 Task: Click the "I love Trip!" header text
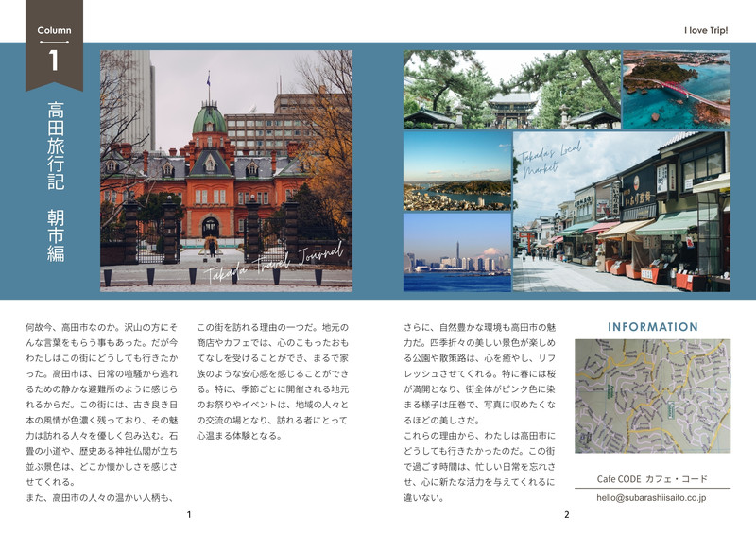[706, 31]
